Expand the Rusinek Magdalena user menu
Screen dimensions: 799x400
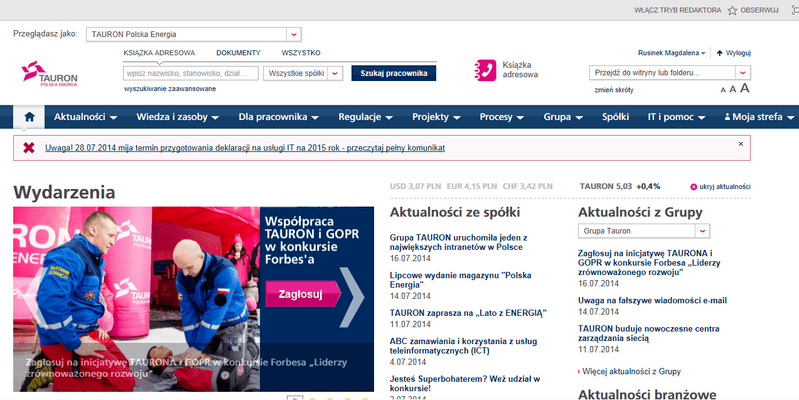672,53
